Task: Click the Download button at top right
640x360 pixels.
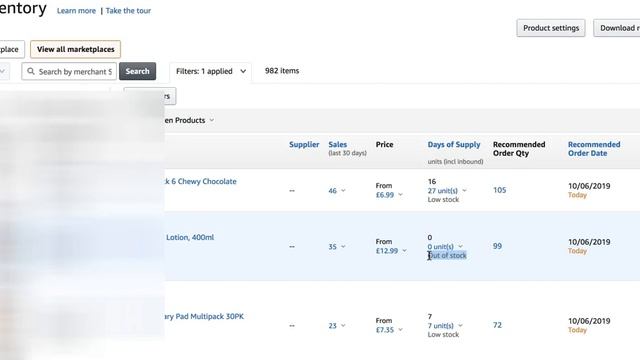Action: point(617,28)
